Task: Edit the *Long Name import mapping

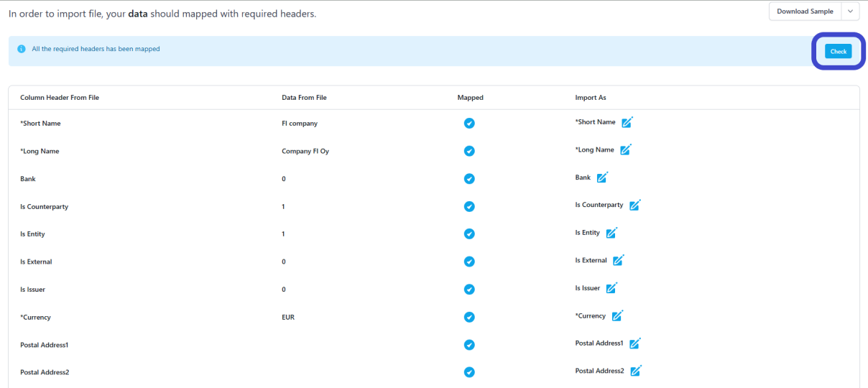Action: (x=626, y=149)
